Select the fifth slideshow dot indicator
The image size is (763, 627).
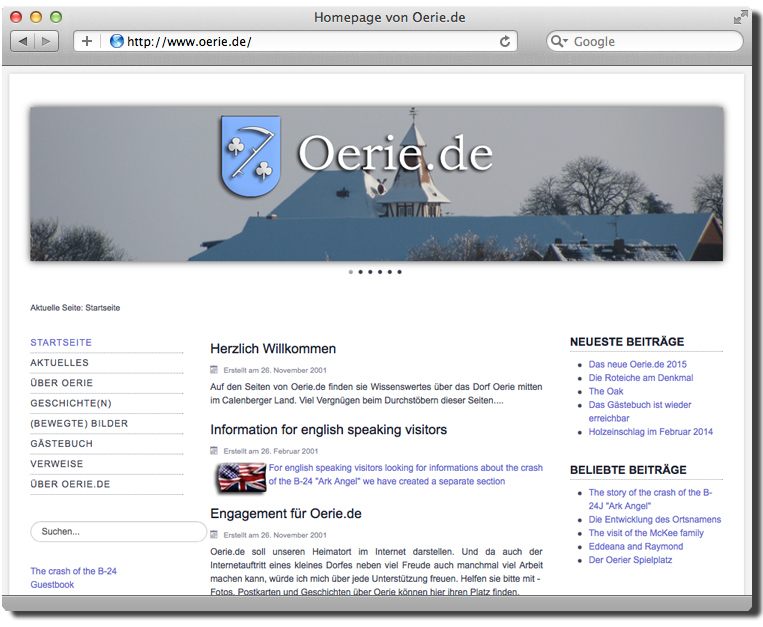point(390,272)
